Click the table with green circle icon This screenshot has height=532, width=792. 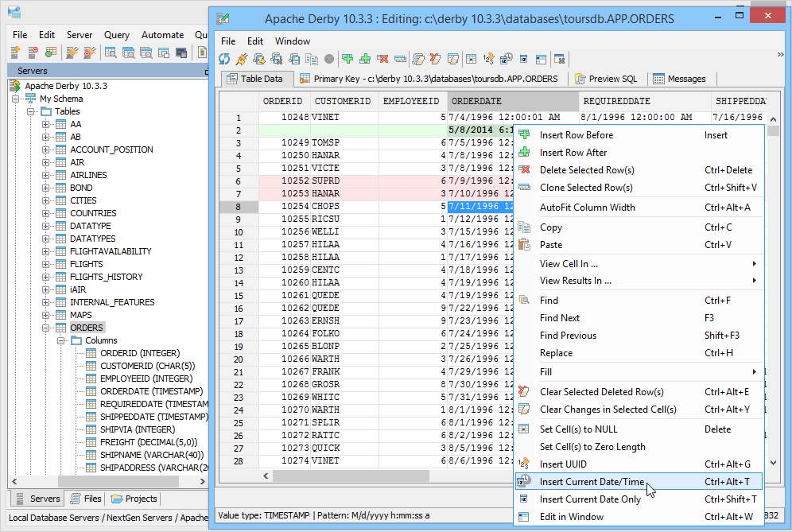[51, 52]
